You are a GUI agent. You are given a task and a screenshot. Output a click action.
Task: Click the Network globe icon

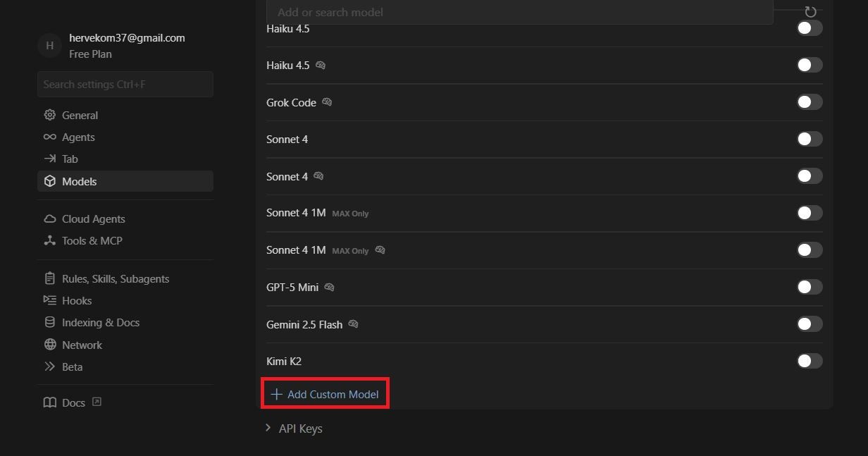(49, 345)
